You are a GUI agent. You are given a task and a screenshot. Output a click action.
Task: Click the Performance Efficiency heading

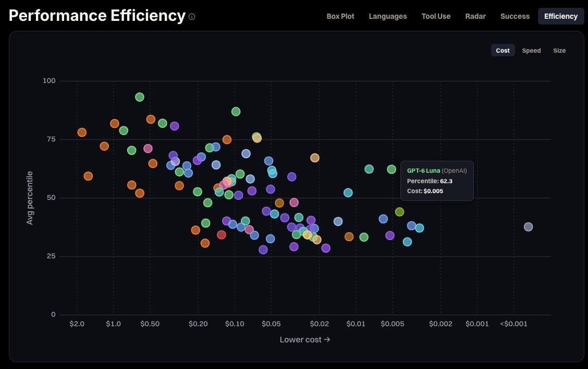[x=97, y=16]
